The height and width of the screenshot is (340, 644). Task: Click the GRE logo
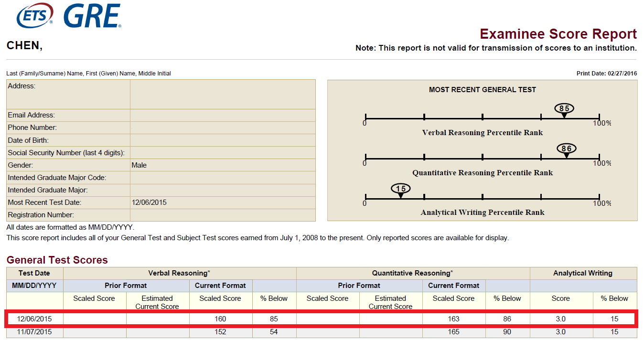[x=92, y=16]
